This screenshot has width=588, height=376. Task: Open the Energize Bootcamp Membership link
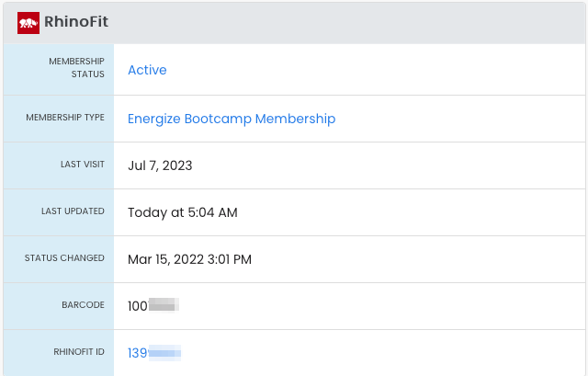pyautogui.click(x=232, y=119)
